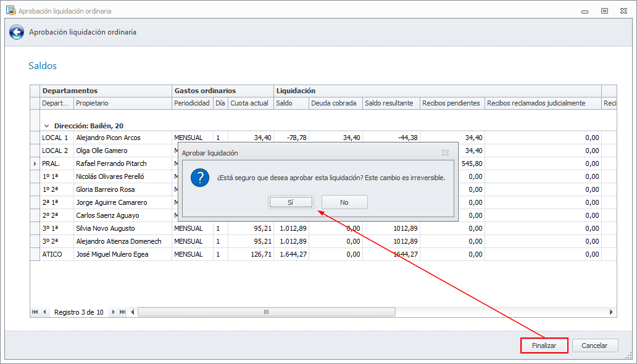Click the Cuota actual column header
Viewport: 637px width, 364px height.
pos(250,103)
